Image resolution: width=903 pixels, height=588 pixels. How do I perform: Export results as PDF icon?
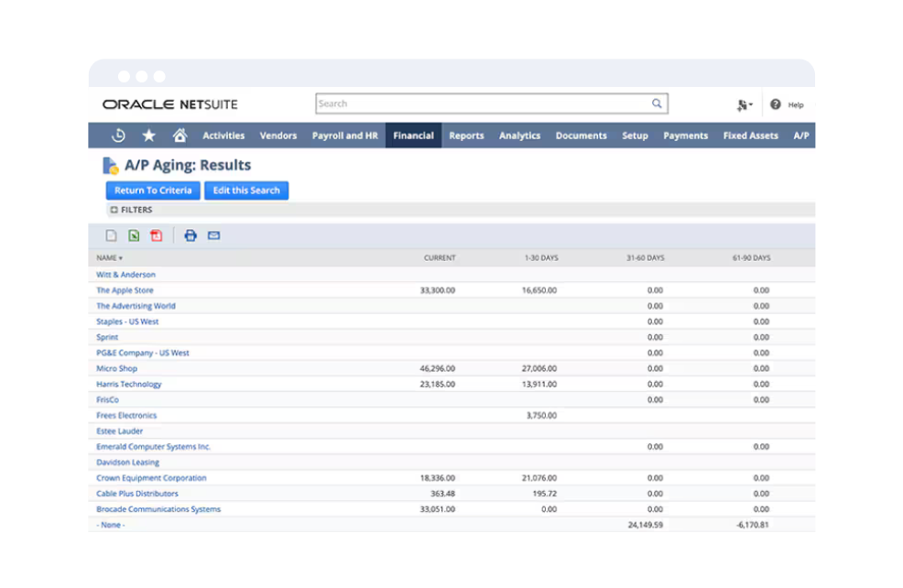click(157, 235)
